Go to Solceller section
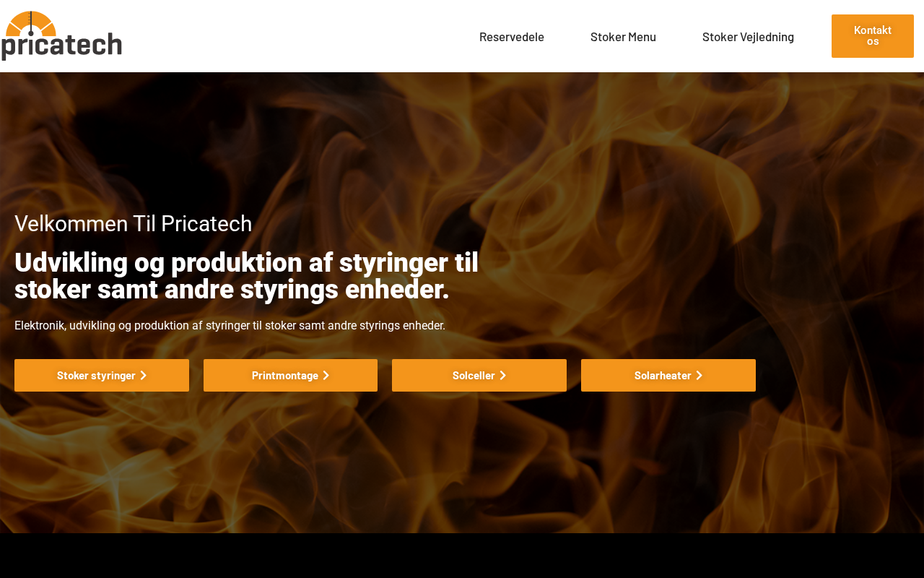Image resolution: width=924 pixels, height=578 pixels. click(479, 376)
